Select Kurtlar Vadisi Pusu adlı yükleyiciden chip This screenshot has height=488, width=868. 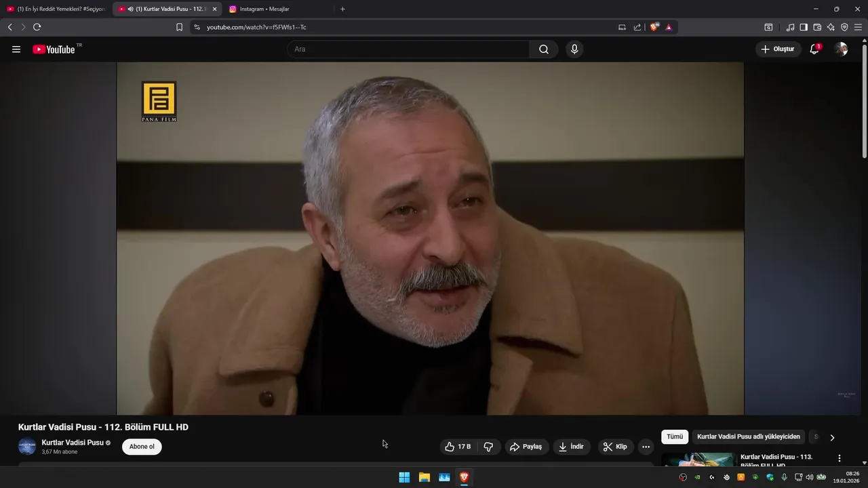749,437
